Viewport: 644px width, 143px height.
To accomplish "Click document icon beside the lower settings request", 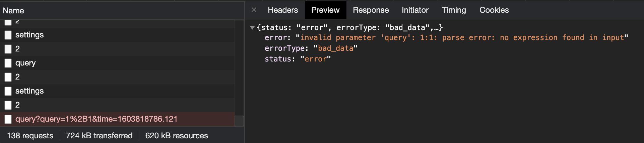I will pyautogui.click(x=8, y=91).
